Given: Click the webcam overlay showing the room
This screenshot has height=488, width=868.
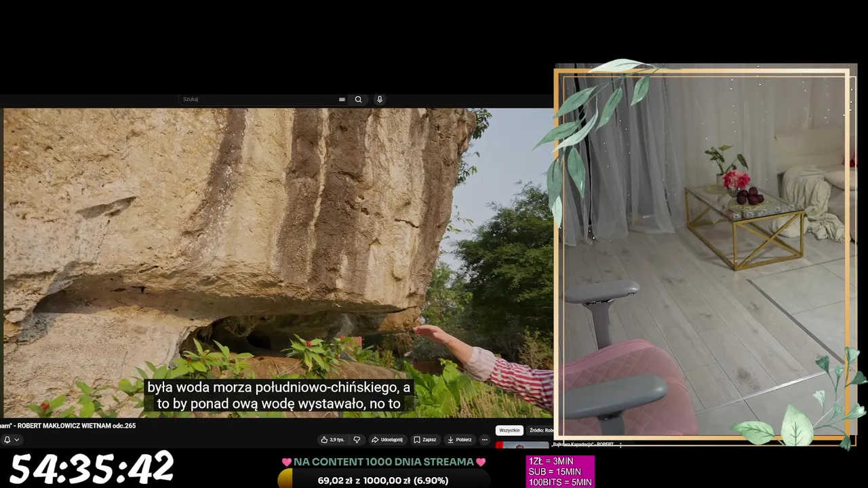Looking at the screenshot, I should pos(705,254).
